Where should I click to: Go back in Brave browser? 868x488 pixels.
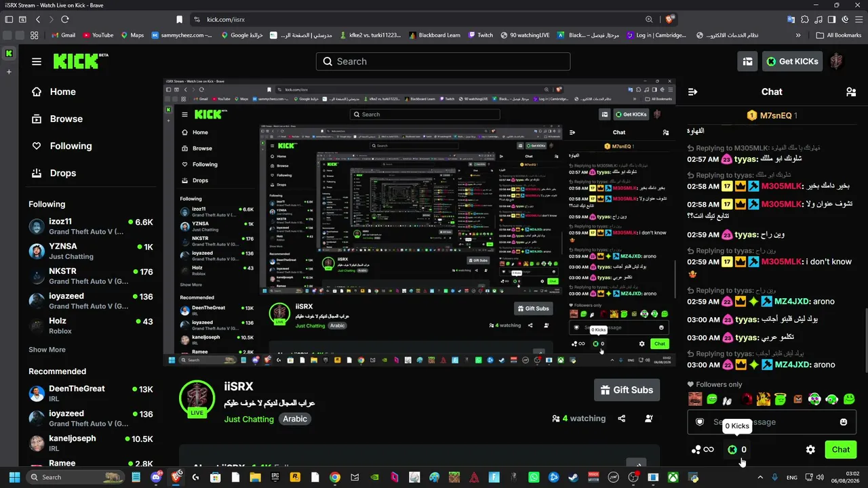pos(37,20)
